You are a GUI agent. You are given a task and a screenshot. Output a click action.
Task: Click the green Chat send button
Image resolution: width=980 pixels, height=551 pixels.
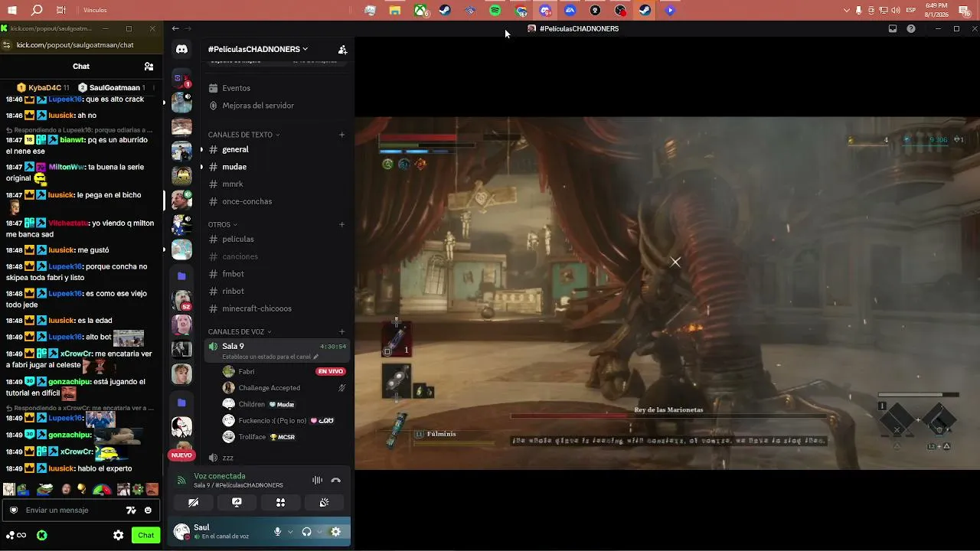(x=145, y=536)
